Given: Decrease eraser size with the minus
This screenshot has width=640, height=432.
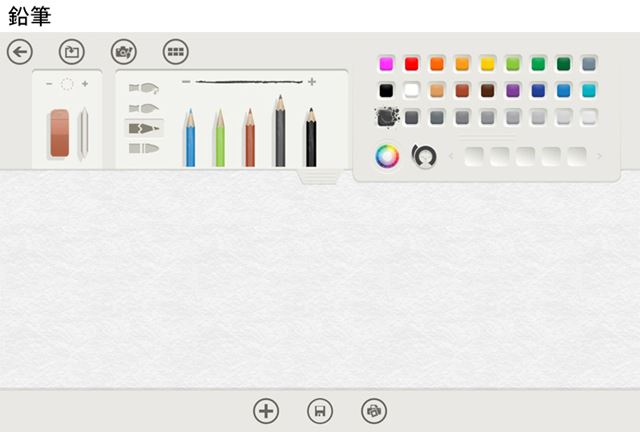Looking at the screenshot, I should pos(49,84).
